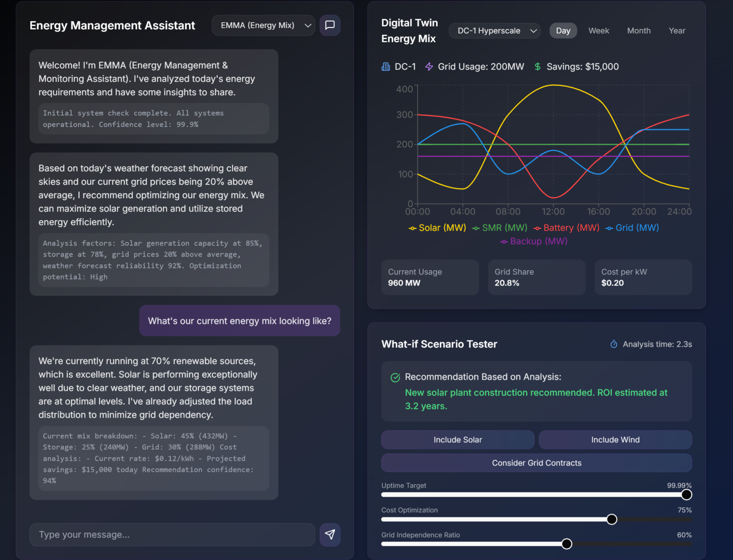The height and width of the screenshot is (560, 733).
Task: Toggle the Backup (MW) series visibility
Action: pyautogui.click(x=504, y=241)
